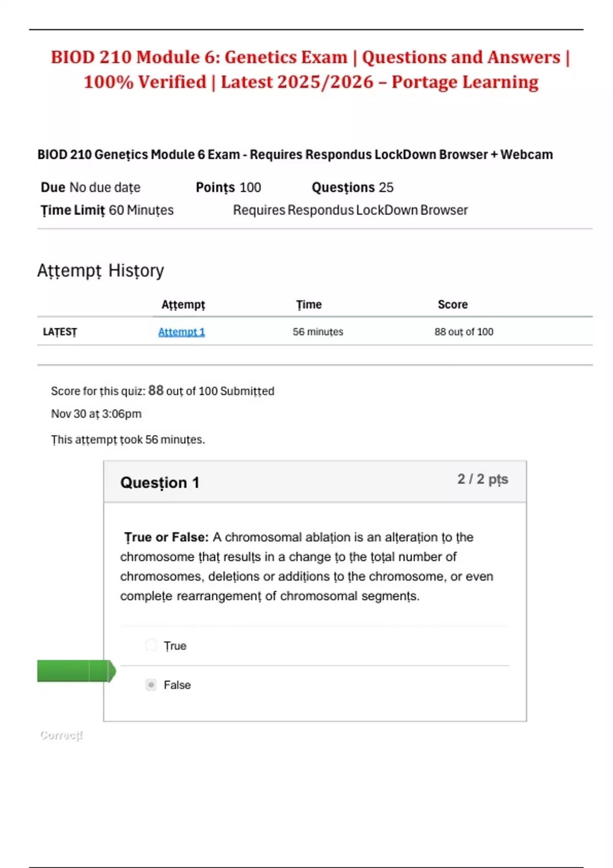Click the faded Correct! label
Image resolution: width=613 pixels, height=868 pixels.
[61, 735]
